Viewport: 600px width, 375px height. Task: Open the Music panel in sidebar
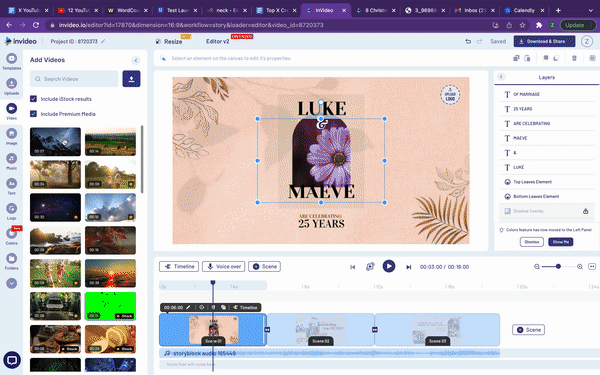11,161
